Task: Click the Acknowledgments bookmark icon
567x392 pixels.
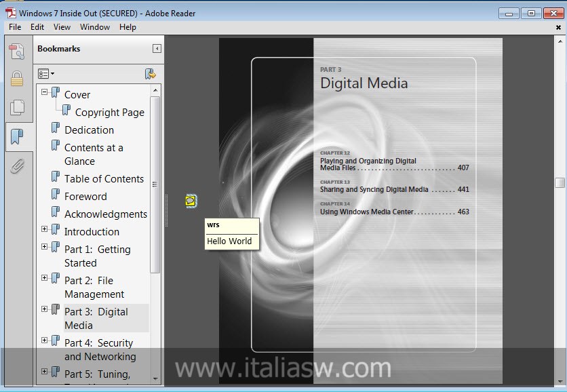Action: pyautogui.click(x=56, y=212)
